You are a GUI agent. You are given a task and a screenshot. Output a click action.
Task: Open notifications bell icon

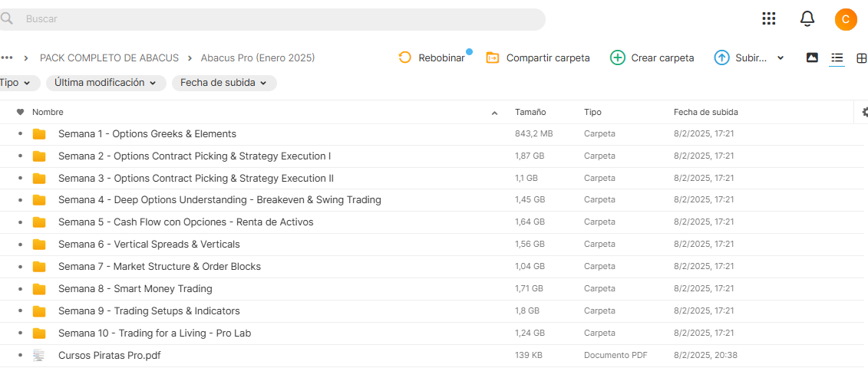click(807, 19)
